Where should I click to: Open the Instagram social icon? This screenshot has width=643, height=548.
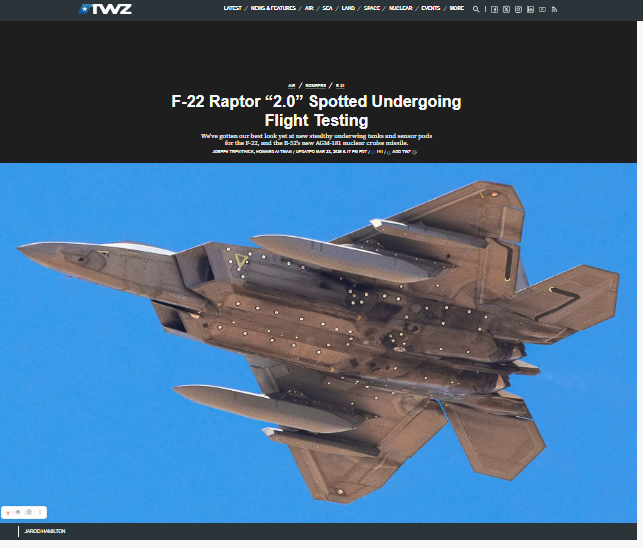pos(518,9)
